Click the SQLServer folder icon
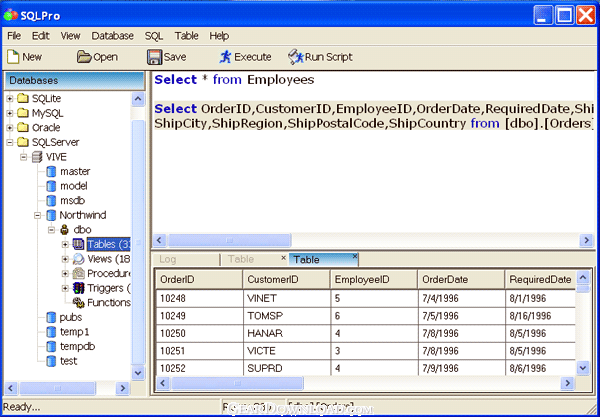This screenshot has height=417, width=600. coord(23,142)
